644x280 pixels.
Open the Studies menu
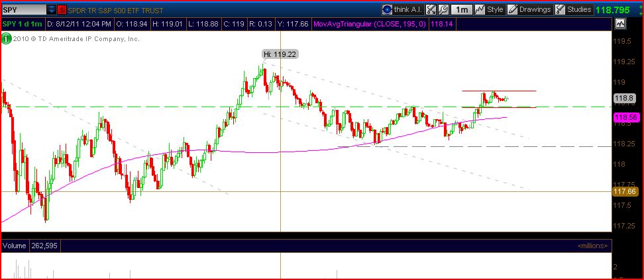point(574,9)
